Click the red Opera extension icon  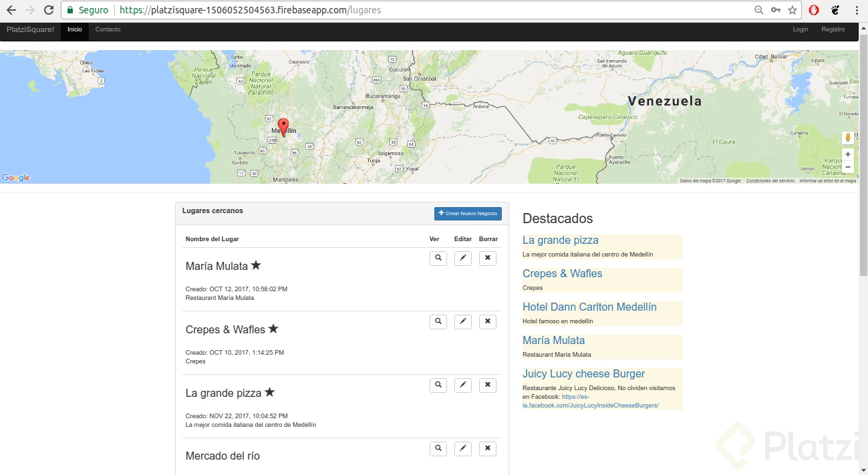click(x=814, y=10)
